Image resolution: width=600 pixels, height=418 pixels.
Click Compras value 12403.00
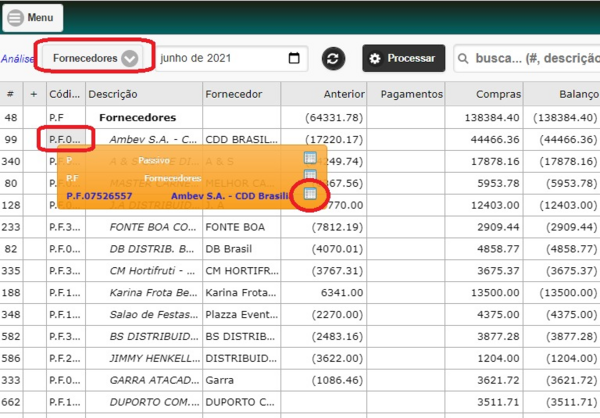(495, 205)
